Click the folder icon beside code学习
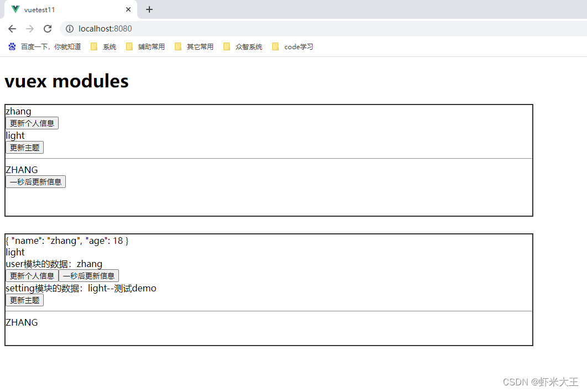This screenshot has width=587, height=392. click(x=276, y=46)
